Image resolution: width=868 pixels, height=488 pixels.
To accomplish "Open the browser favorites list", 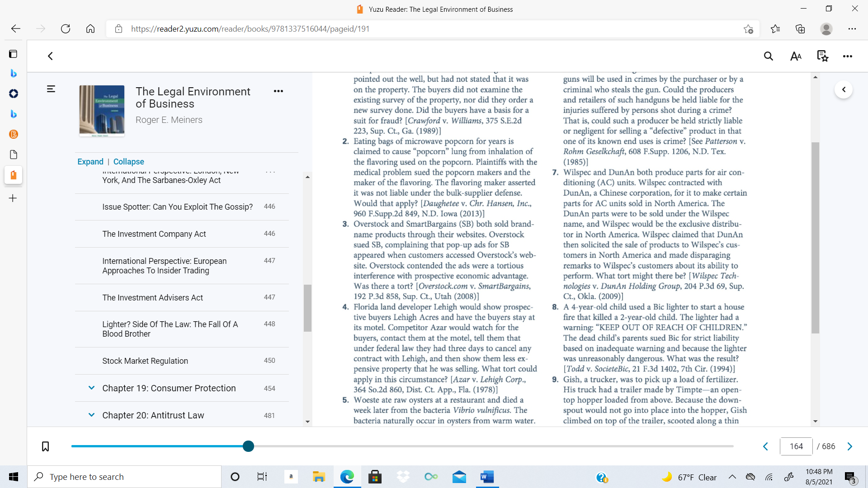I will click(775, 29).
